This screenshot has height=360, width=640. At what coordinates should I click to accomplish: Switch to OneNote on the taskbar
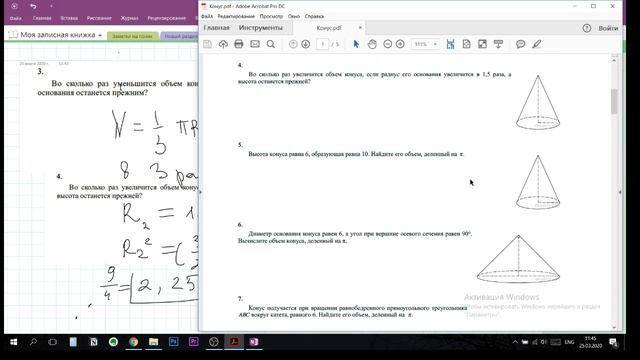254,342
